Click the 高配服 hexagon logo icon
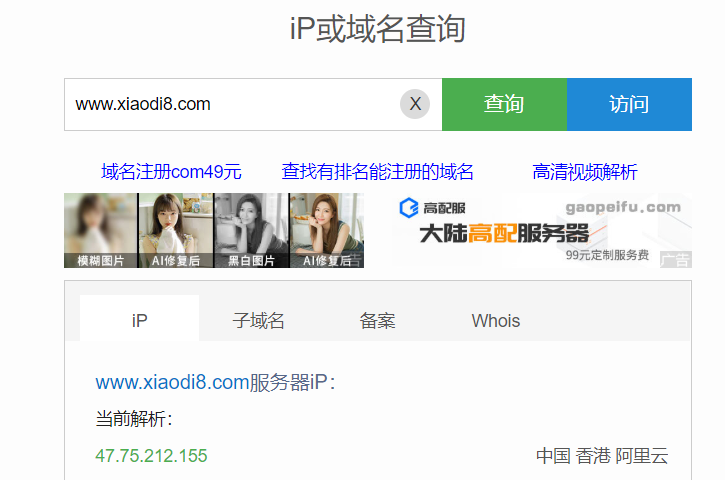 [x=409, y=208]
